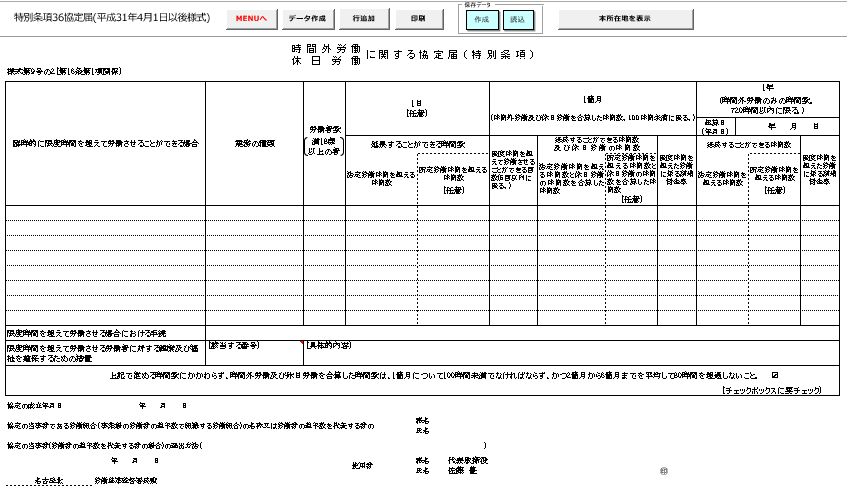Tick the required-check checkbox in the notice row
The width and height of the screenshot is (847, 497).
coord(775,375)
